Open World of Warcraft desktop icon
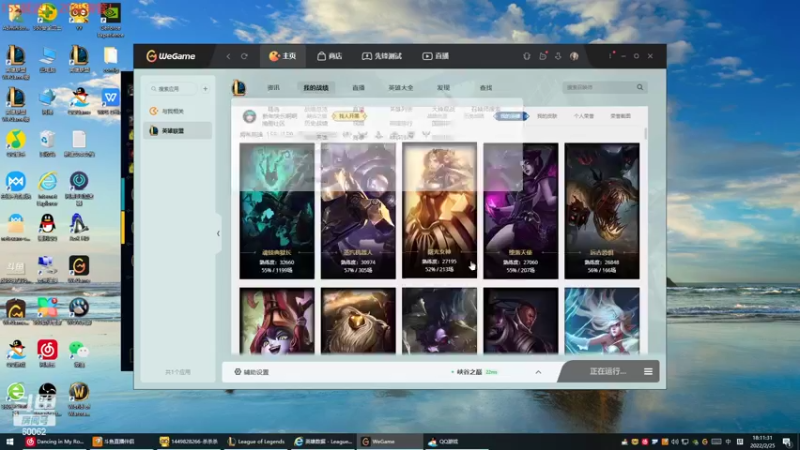This screenshot has width=800, height=450. coord(79,399)
